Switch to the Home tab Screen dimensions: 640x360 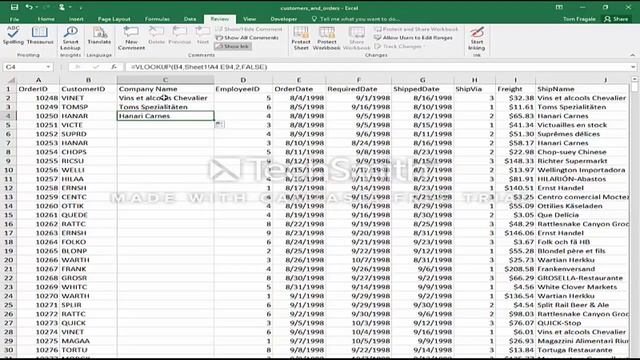point(46,19)
